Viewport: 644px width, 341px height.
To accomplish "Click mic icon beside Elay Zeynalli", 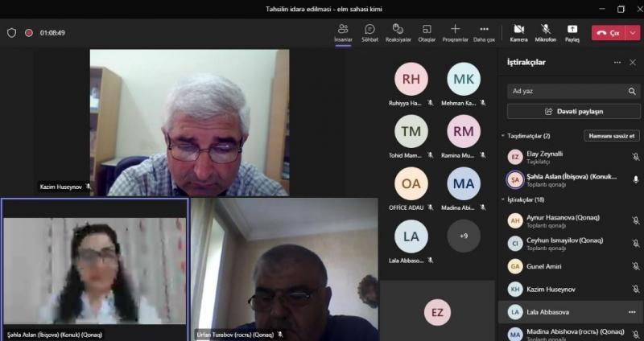I will (x=635, y=157).
